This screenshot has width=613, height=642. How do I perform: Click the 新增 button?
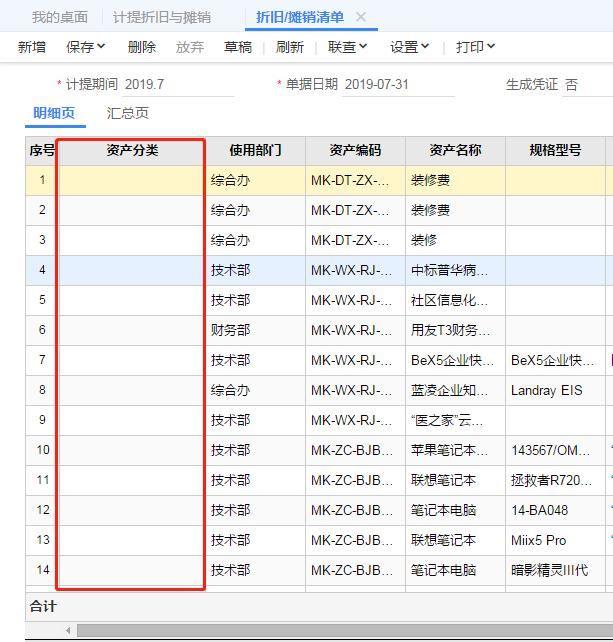click(32, 47)
